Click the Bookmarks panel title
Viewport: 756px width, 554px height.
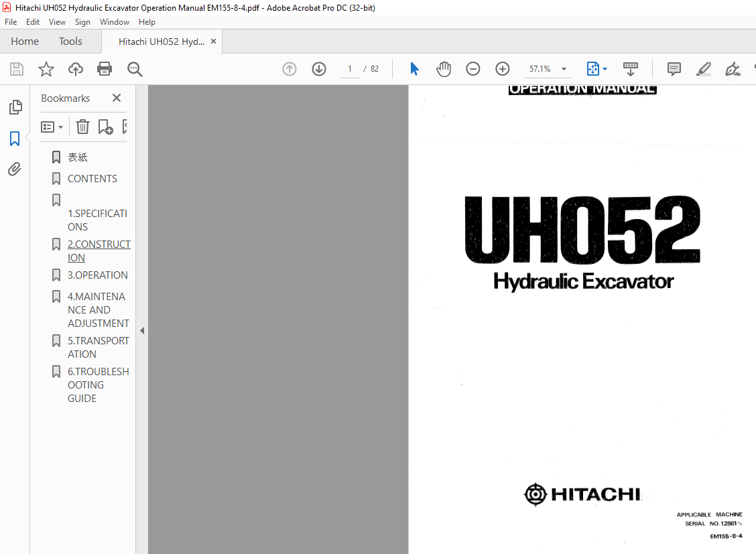click(x=66, y=98)
